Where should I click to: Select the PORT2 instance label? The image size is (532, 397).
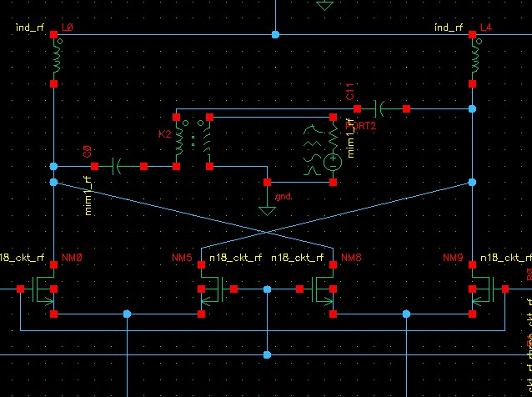[361, 126]
